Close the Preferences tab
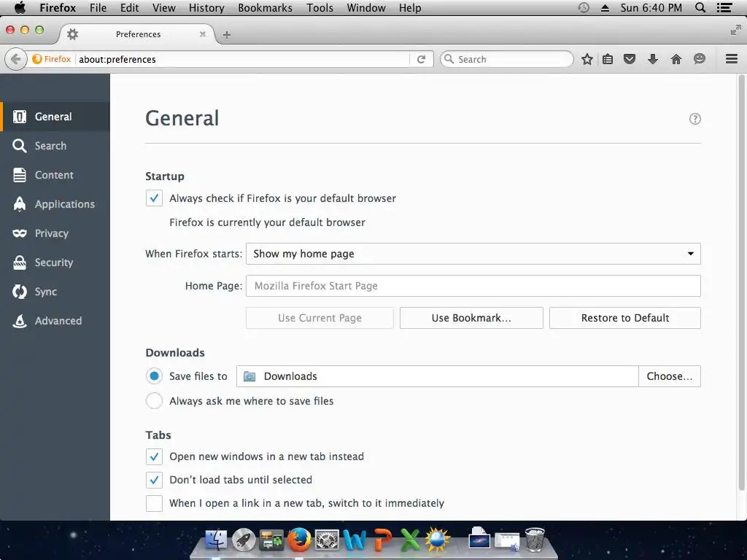 pyautogui.click(x=203, y=34)
